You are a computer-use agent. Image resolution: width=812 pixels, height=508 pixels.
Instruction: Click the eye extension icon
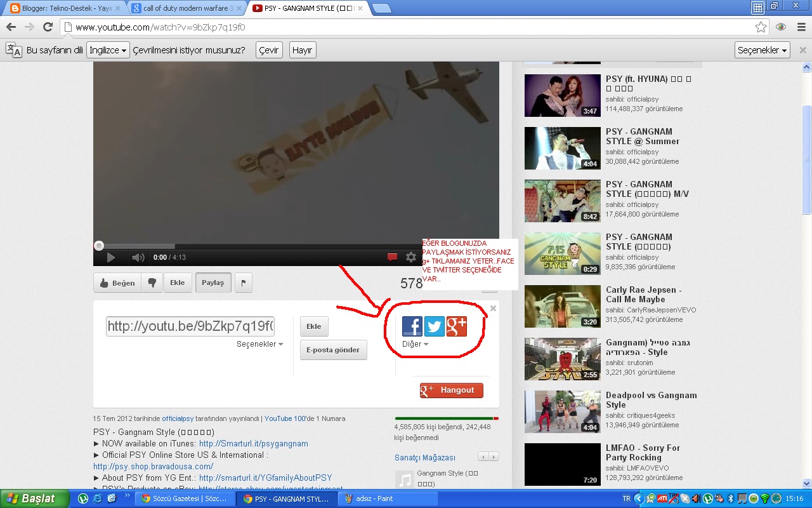pos(781,27)
